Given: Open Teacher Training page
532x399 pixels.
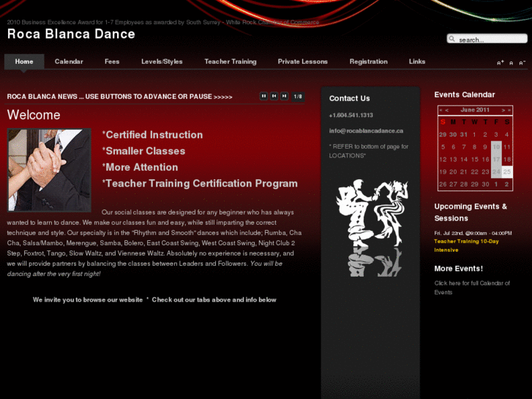Looking at the screenshot, I should 231,61.
